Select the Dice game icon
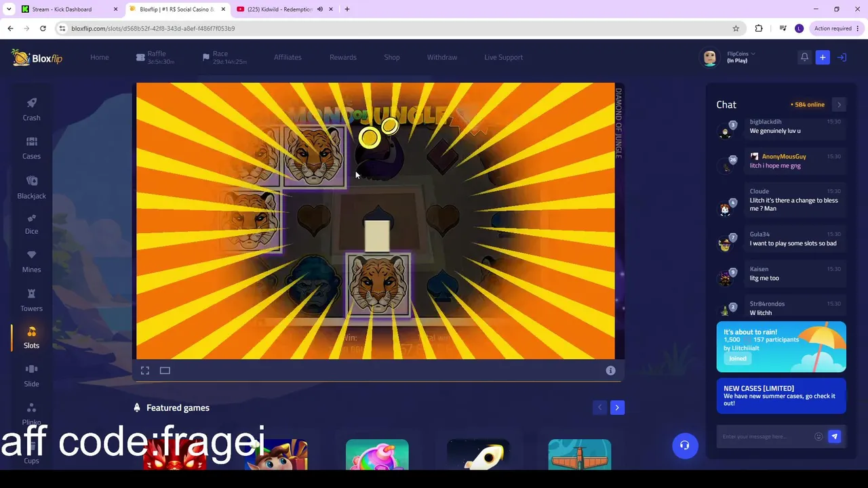868x488 pixels. coord(31,218)
